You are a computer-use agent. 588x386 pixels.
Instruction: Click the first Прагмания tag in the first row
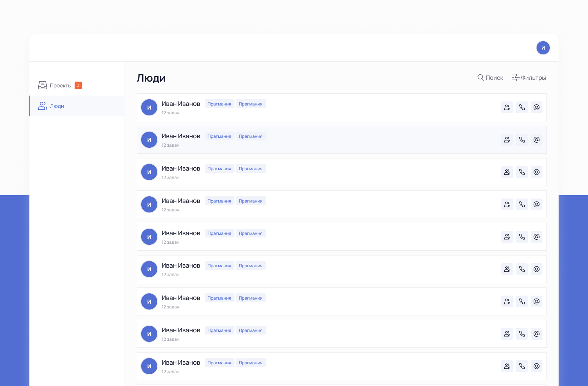219,104
